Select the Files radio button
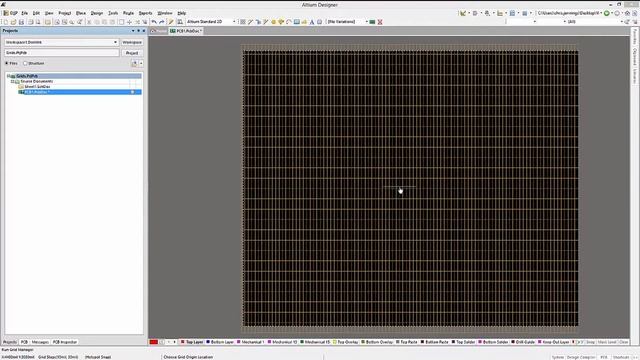 (x=7, y=63)
